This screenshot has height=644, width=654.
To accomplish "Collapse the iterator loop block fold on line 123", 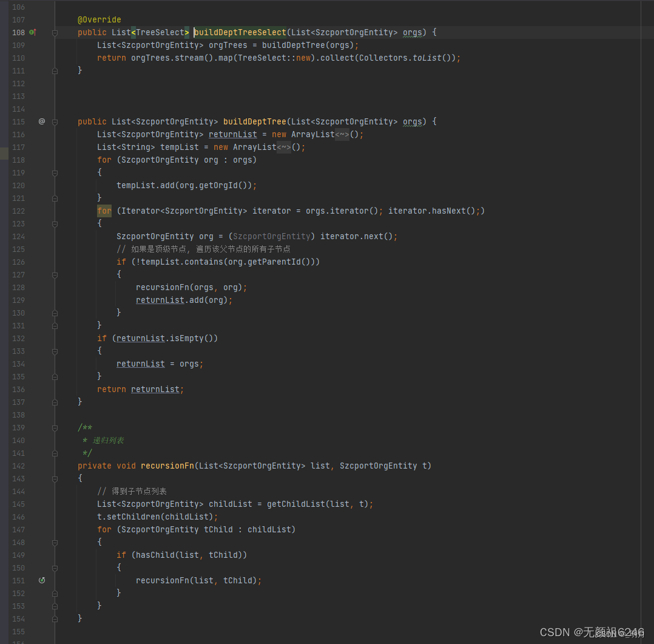I will [x=55, y=224].
